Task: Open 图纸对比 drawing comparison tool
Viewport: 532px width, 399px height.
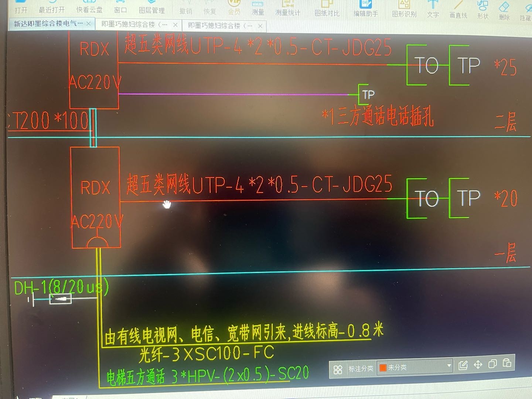Action: pyautogui.click(x=327, y=9)
